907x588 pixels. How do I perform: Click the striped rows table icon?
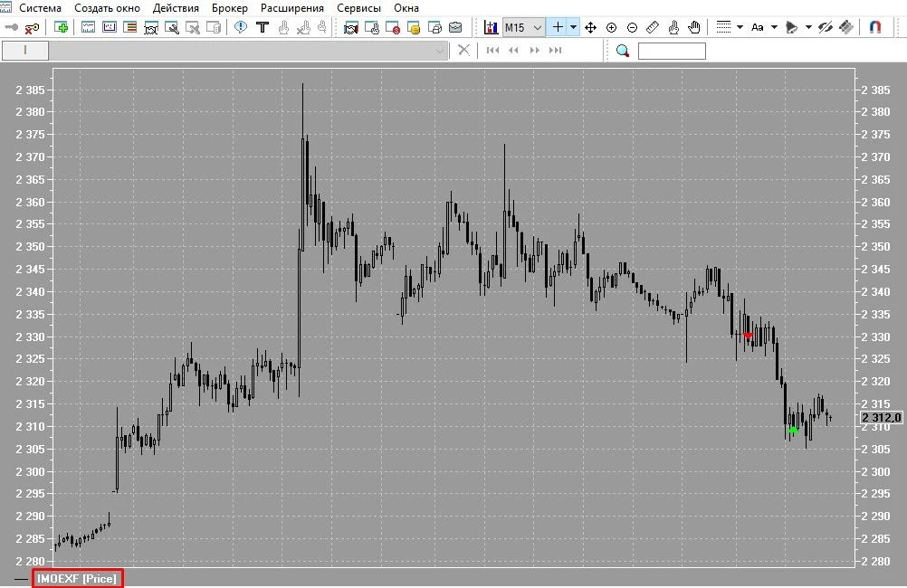pyautogui.click(x=130, y=27)
